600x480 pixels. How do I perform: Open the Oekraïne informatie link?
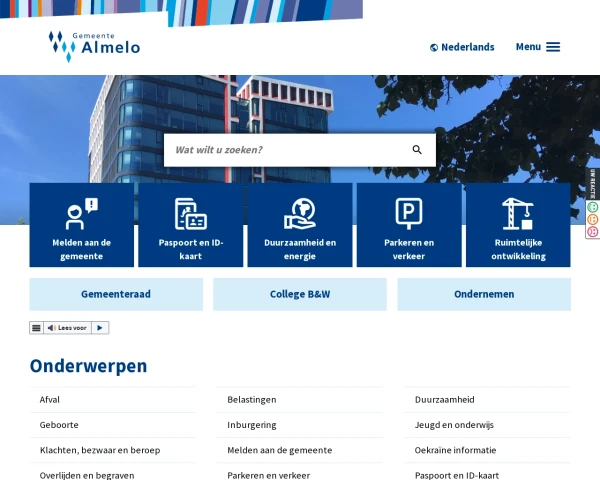(455, 450)
